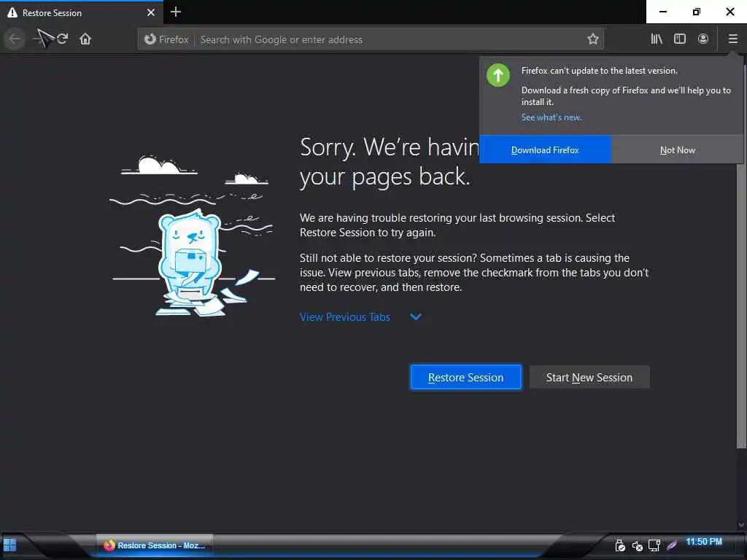The width and height of the screenshot is (747, 560).
Task: Reload the current page
Action: coord(63,39)
